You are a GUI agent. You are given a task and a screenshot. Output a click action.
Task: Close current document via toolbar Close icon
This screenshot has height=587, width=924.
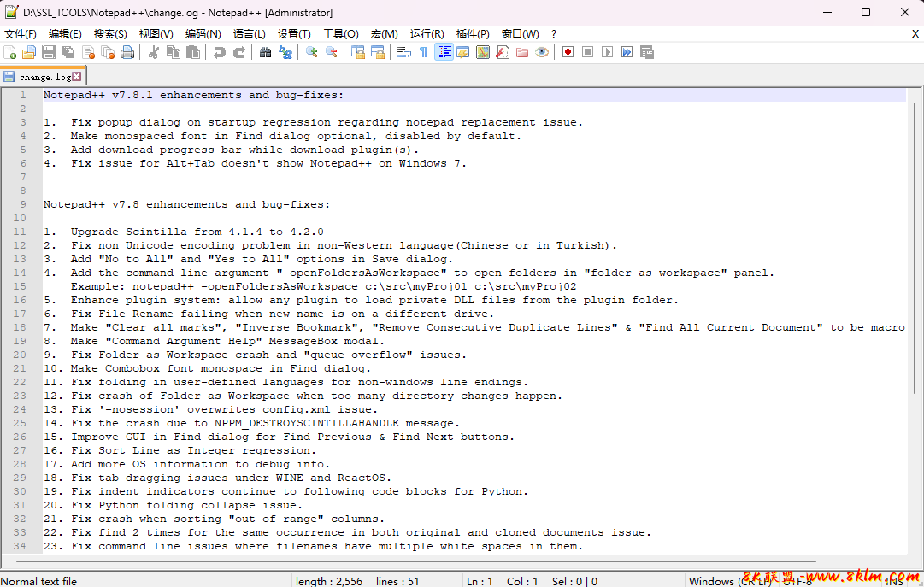coord(88,52)
